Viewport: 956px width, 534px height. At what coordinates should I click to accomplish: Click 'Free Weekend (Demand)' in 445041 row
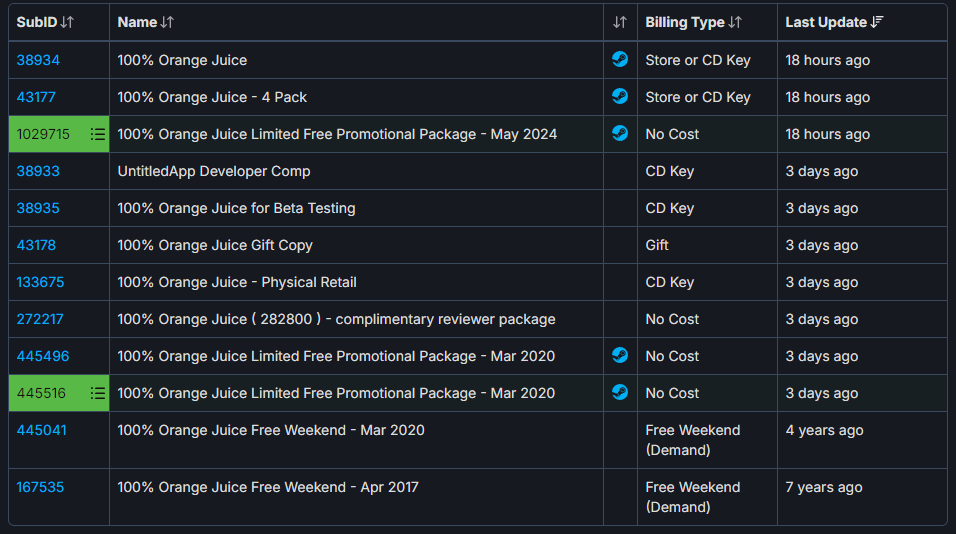tap(693, 440)
